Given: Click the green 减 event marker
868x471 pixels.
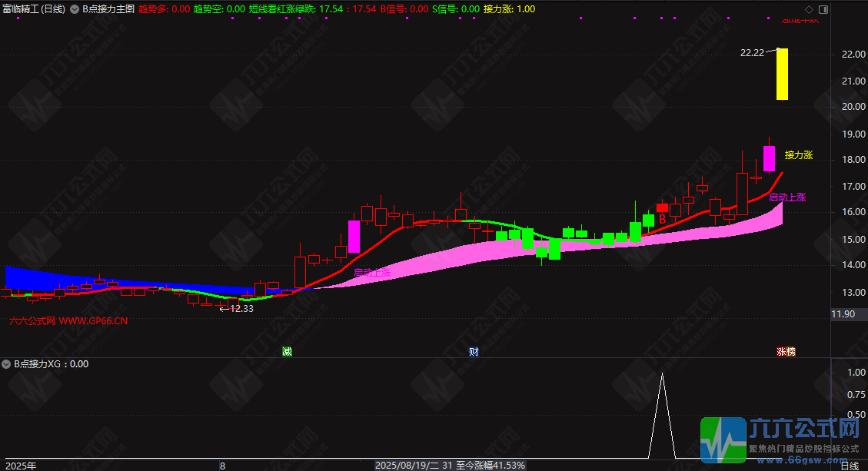Looking at the screenshot, I should tap(287, 352).
